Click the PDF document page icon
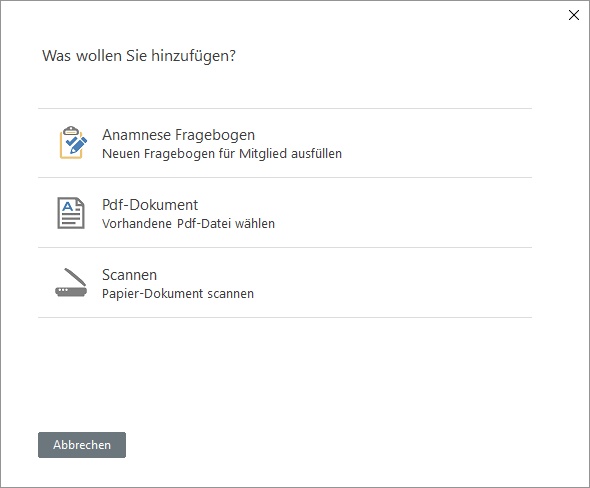Image resolution: width=590 pixels, height=488 pixels. (71, 213)
